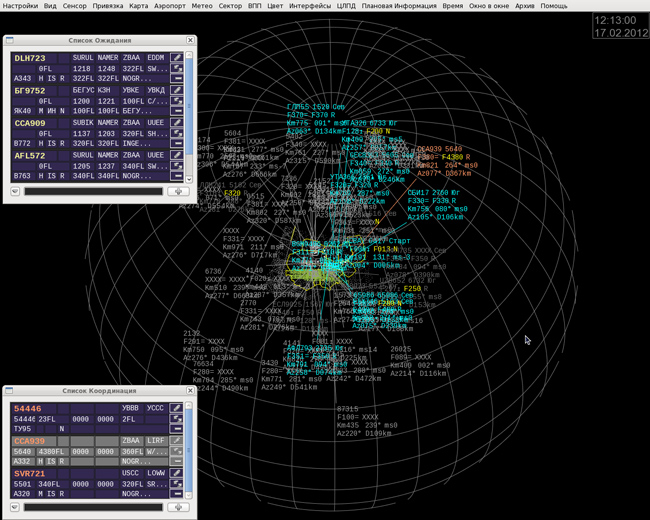Select callsign AFL572 in waiting list
Viewport: 650px width, 520px height.
click(30, 156)
